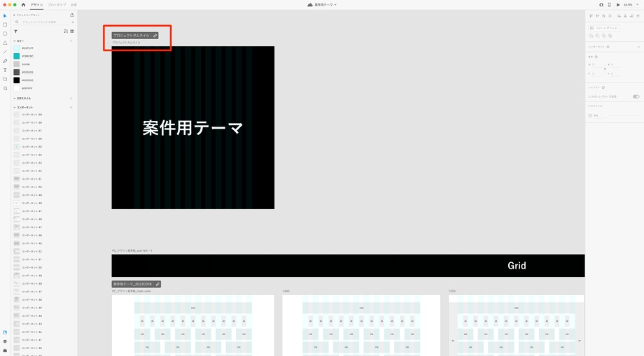Select the Line tool
Viewport: 644px width, 356px height.
[5, 52]
